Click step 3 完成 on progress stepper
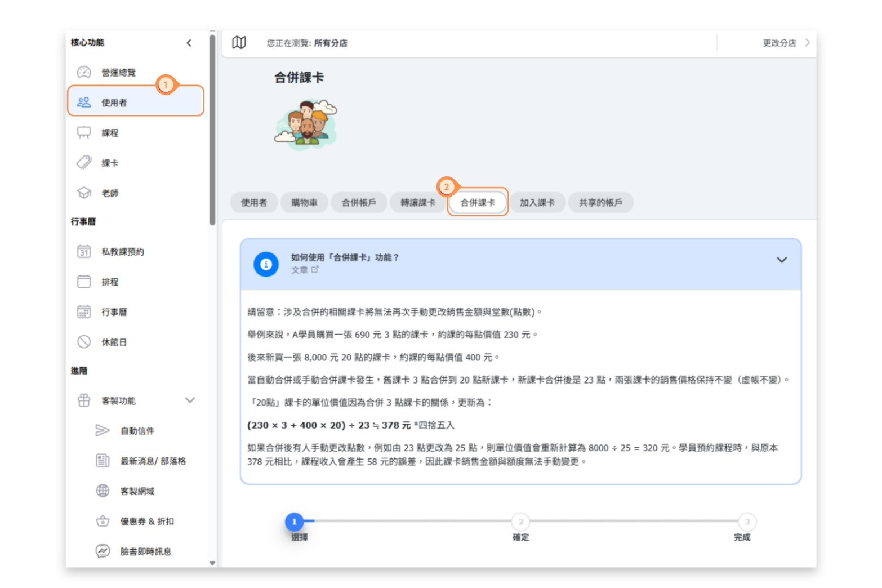882x588 pixels. [x=747, y=522]
